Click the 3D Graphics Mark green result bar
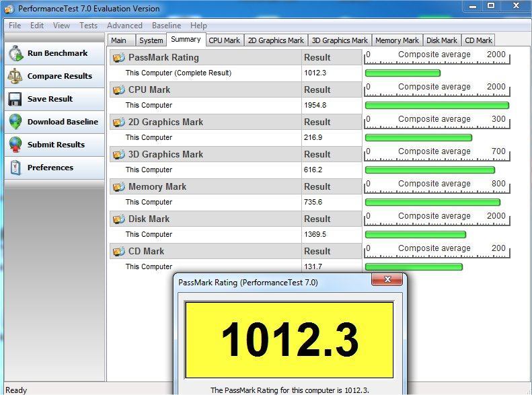The width and height of the screenshot is (532, 395). (430, 170)
